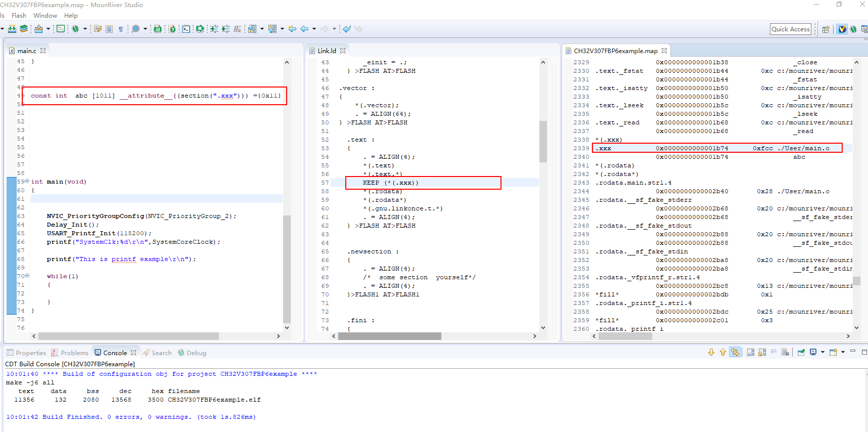Viewport: 868px width, 432px height.
Task: Click the toggle comment slashes icon
Action: click(237, 29)
